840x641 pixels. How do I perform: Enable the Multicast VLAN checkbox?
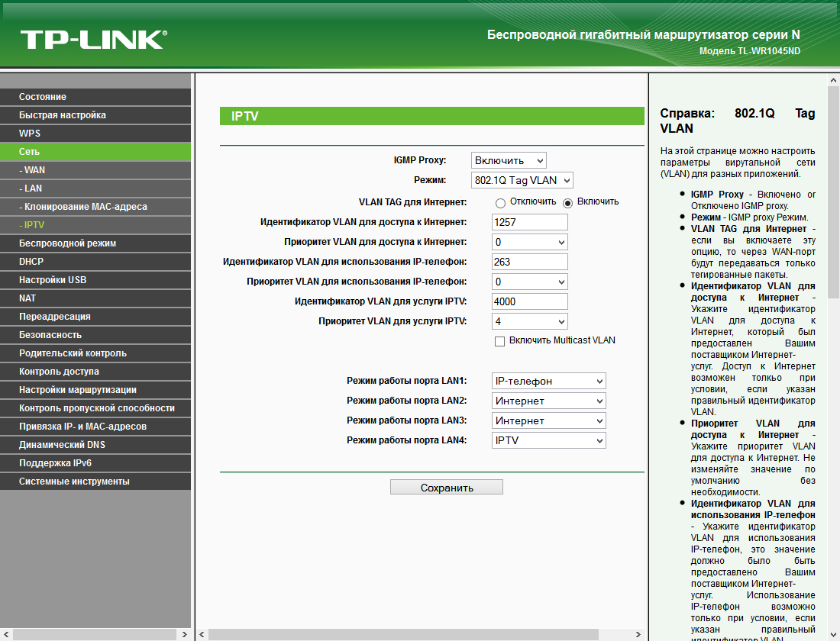[x=500, y=341]
